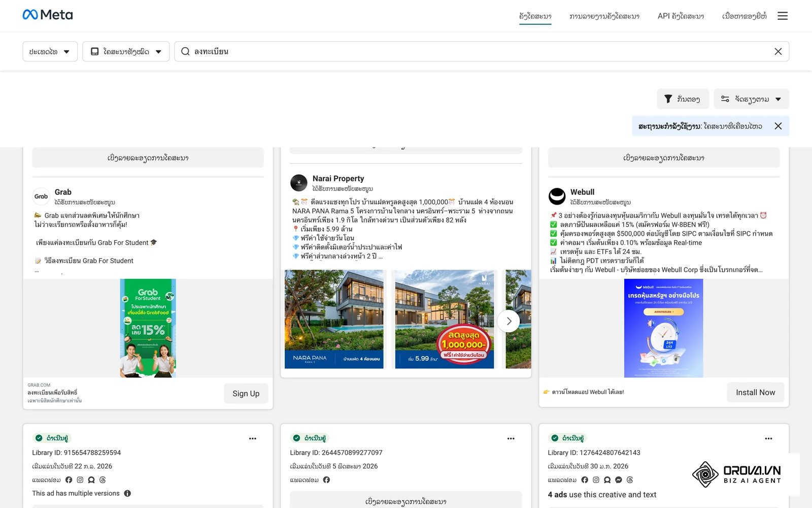Open the branded content tab

coord(744,16)
